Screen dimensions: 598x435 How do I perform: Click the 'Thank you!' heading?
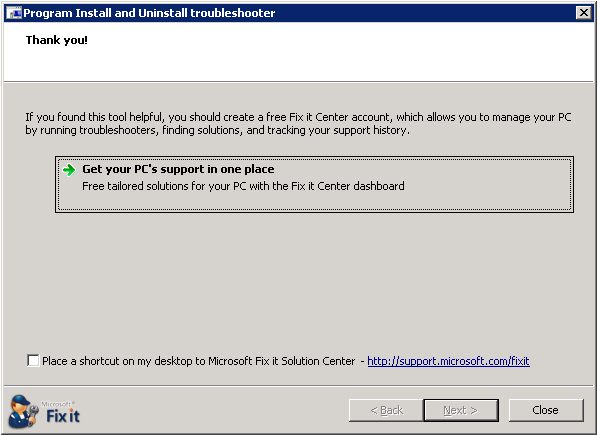pyautogui.click(x=56, y=40)
